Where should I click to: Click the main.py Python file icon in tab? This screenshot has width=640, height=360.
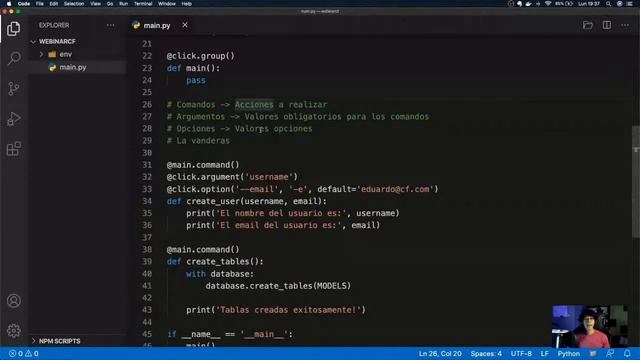tap(136, 25)
